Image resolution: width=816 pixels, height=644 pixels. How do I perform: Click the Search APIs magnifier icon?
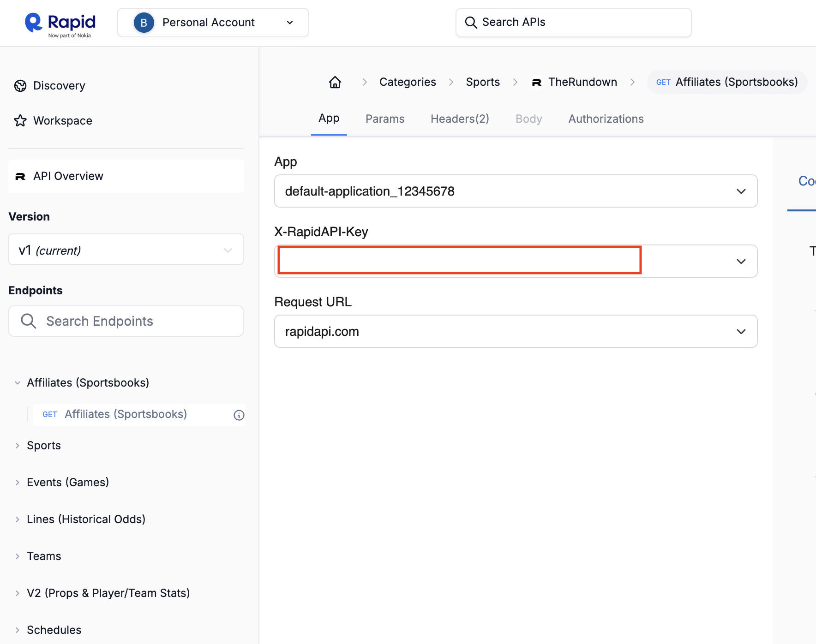(x=471, y=23)
